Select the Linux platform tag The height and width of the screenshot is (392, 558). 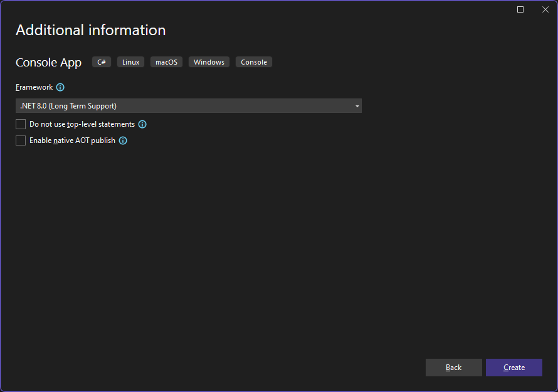[130, 62]
